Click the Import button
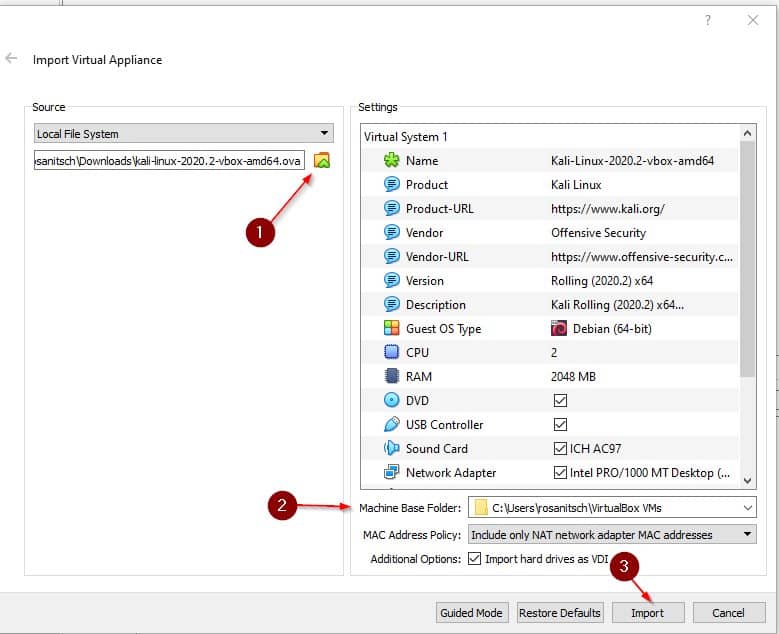The image size is (779, 634). (x=649, y=613)
